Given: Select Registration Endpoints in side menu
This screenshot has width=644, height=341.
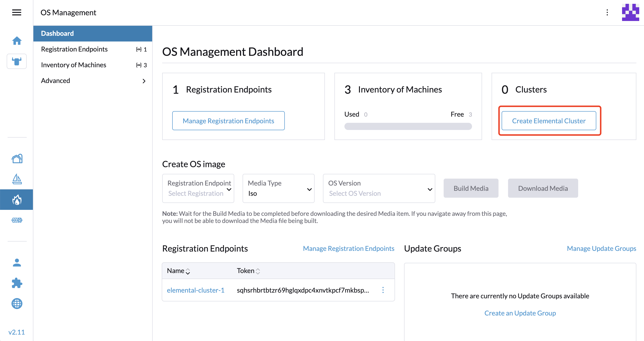Looking at the screenshot, I should click(x=74, y=49).
